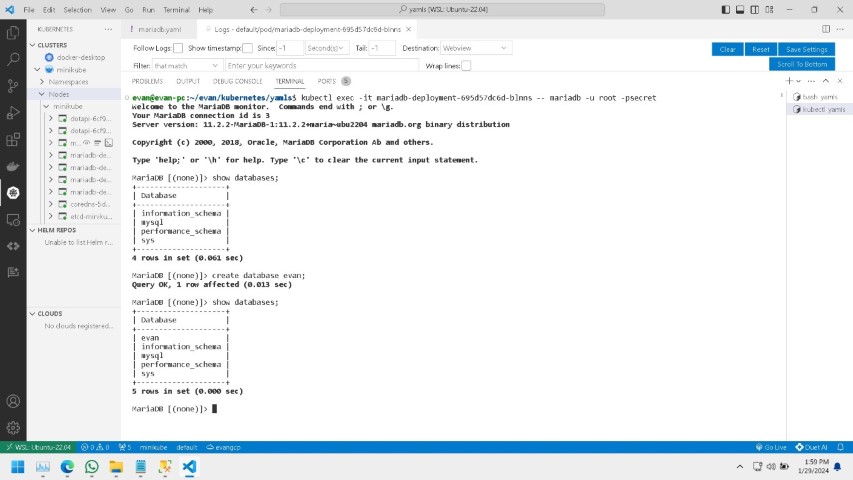Open the Source Control view
This screenshot has width=853, height=480.
(13, 85)
